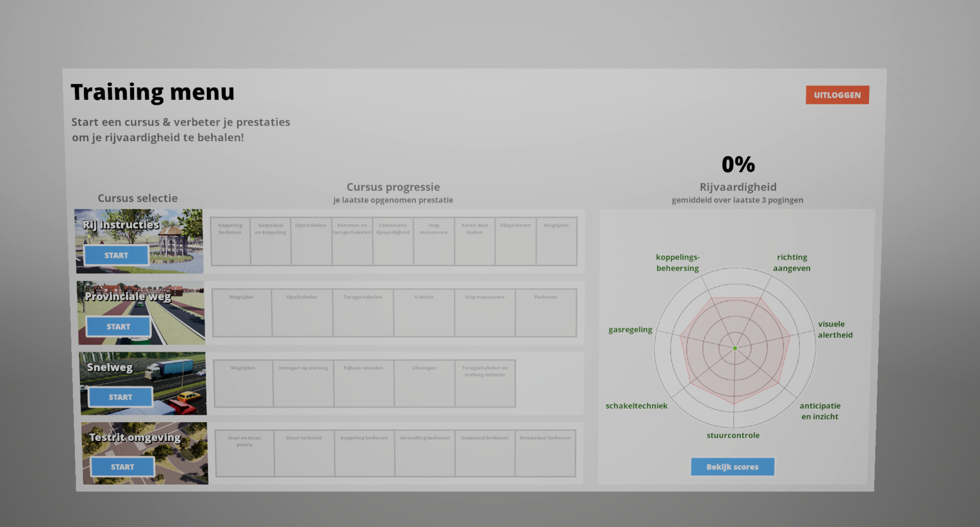Select the Rempedaal bedienen cell
The height and width of the screenshot is (527, 980).
(x=545, y=453)
